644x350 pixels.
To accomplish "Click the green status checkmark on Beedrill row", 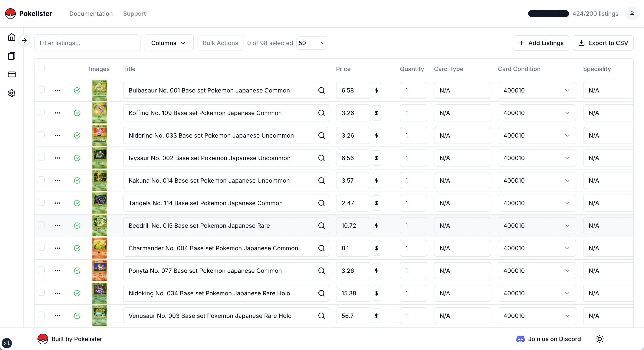I will click(77, 226).
